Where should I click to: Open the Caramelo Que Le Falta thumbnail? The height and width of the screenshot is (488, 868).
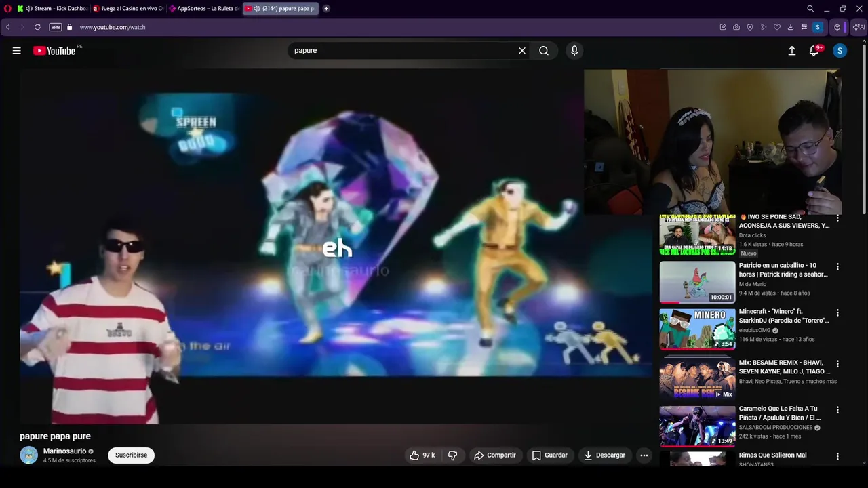pos(697,426)
